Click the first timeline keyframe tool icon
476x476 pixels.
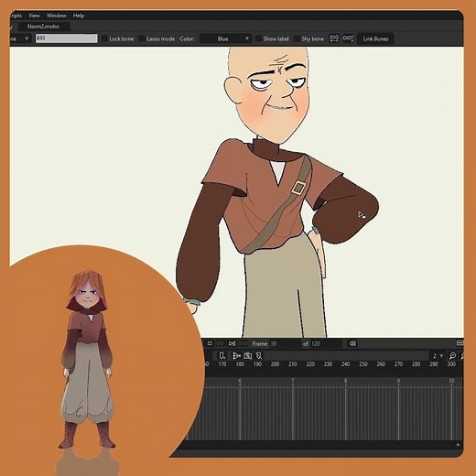222,356
